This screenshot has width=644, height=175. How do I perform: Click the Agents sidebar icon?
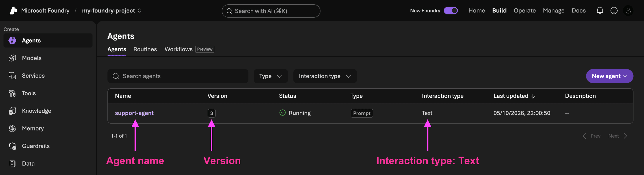tap(12, 41)
